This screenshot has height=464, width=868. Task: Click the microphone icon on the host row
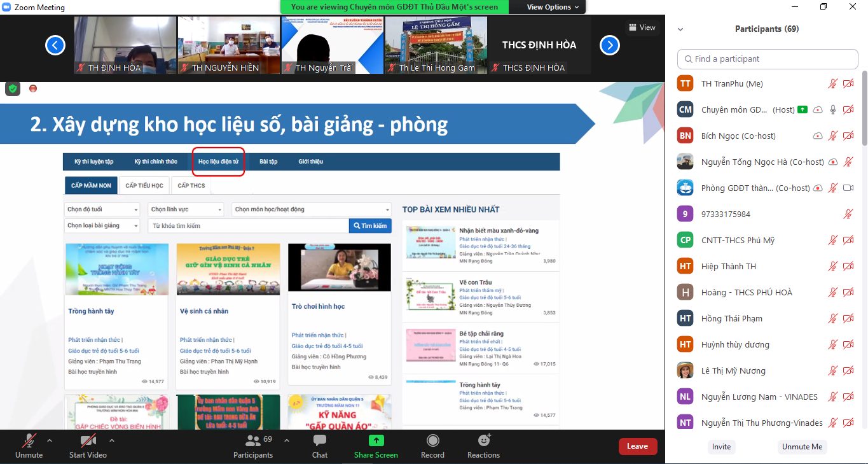click(x=833, y=109)
